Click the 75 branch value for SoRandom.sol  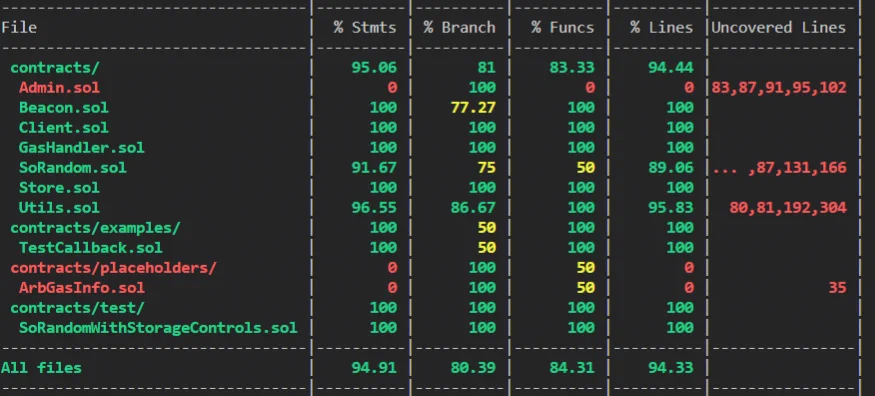(487, 168)
